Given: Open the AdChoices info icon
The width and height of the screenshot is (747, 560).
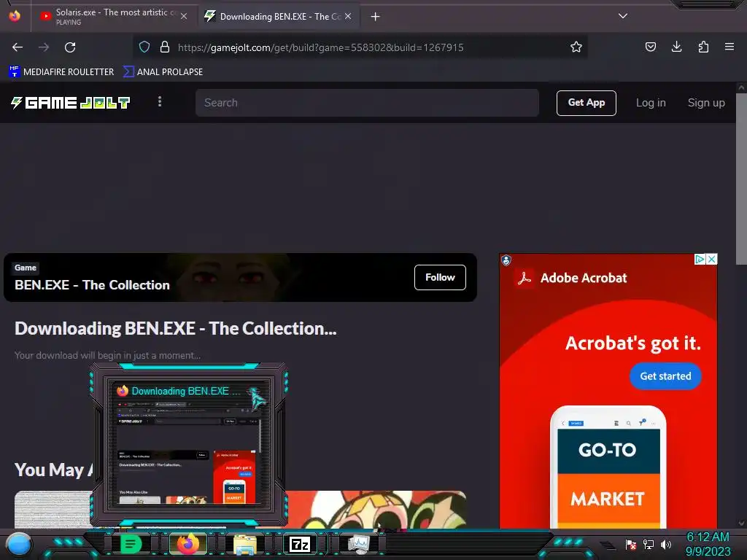Looking at the screenshot, I should pos(700,259).
